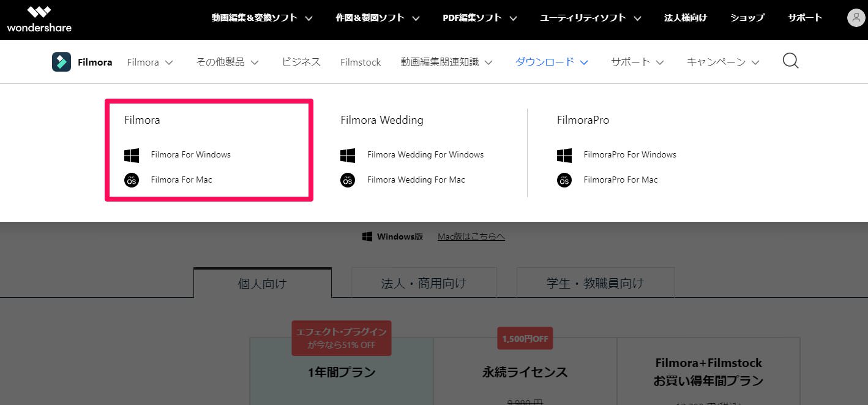Expand ユーティリティソフト menu
Screen dimensions: 868x405
point(591,18)
